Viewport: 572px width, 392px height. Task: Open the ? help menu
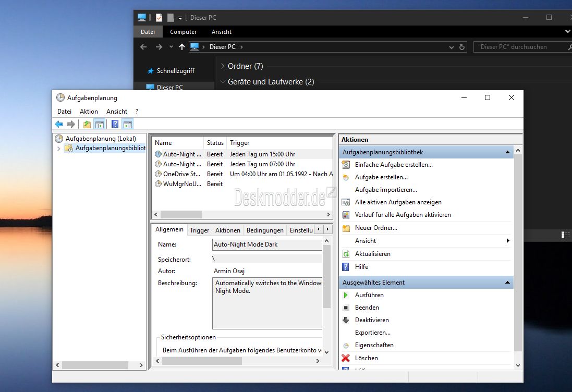[137, 112]
